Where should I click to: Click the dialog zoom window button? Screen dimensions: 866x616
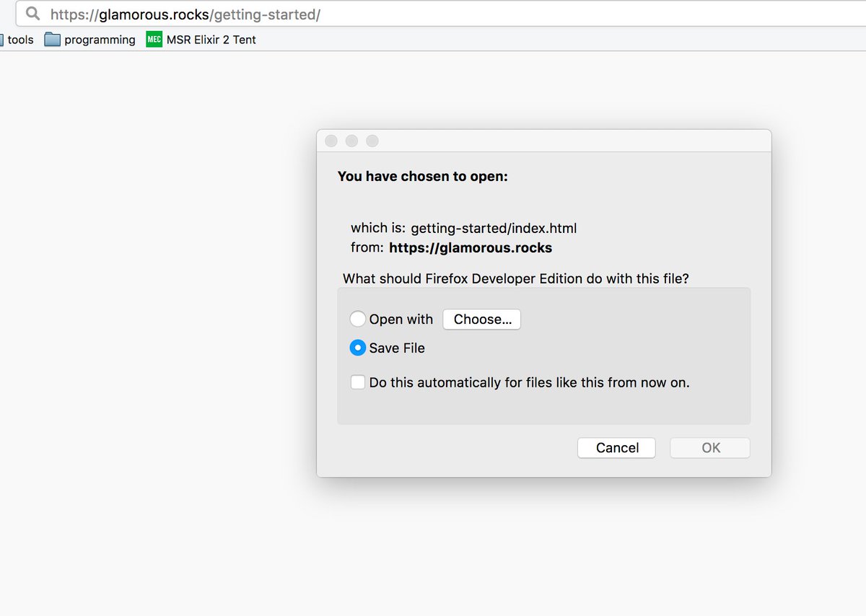point(372,141)
